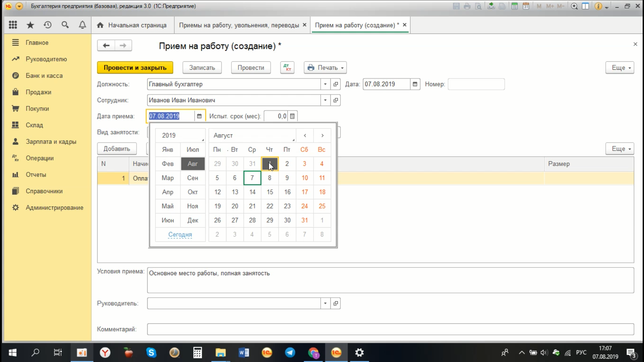Click 'Сегодня' link in calendar
This screenshot has height=362, width=644.
coord(179,234)
